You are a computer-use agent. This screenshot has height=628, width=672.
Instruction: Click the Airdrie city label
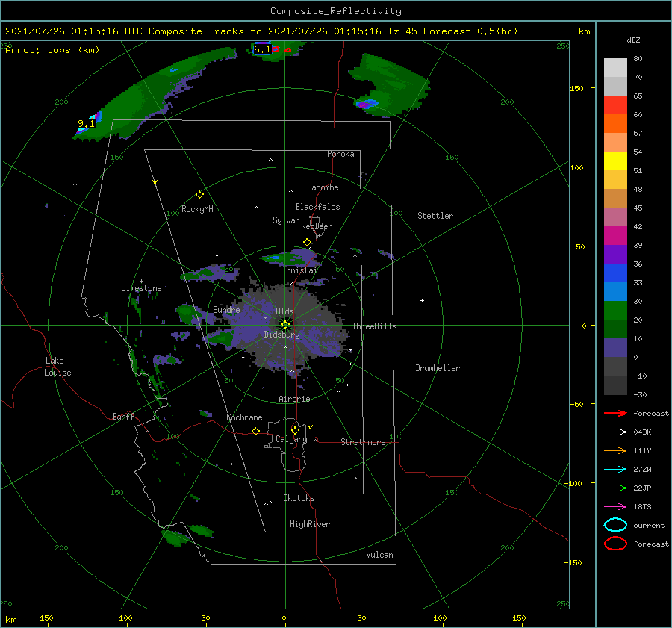click(x=294, y=399)
